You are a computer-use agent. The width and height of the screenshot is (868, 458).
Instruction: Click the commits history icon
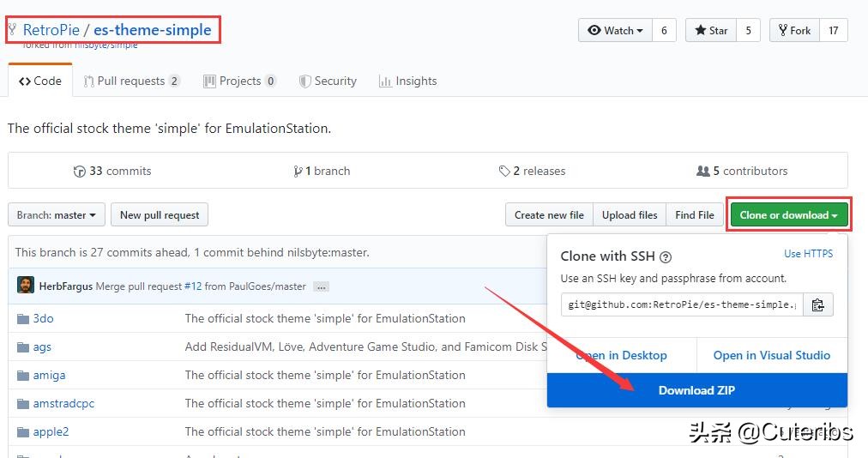point(80,172)
